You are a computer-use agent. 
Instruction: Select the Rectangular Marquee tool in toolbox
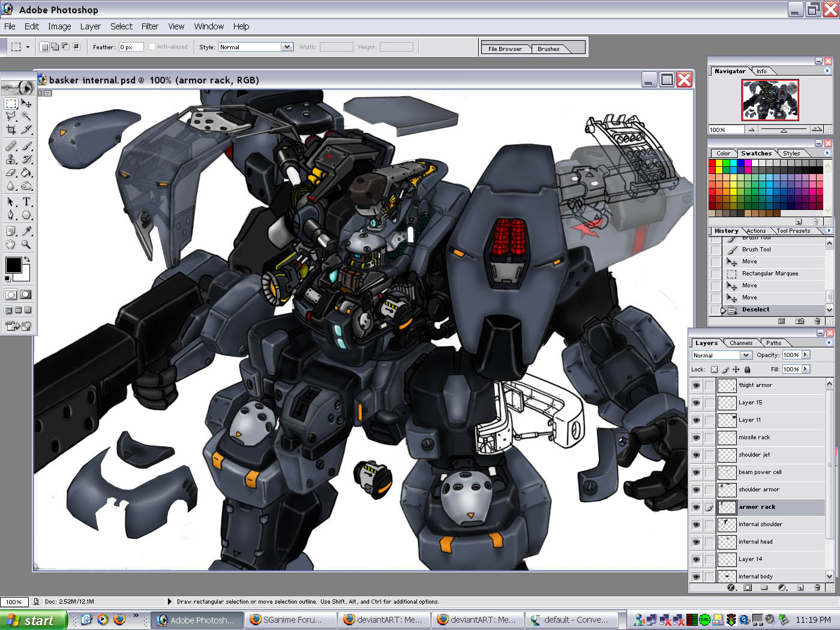11,103
